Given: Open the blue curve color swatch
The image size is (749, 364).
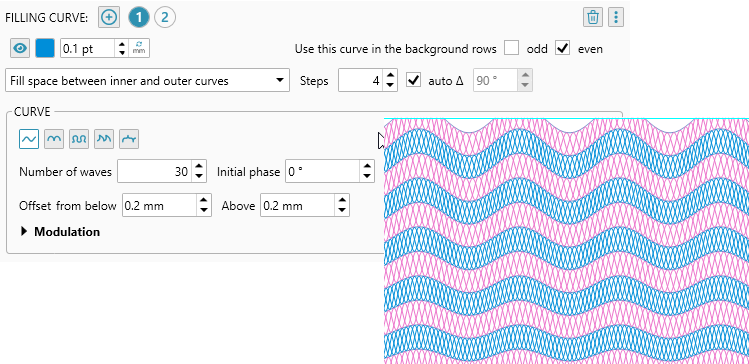Looking at the screenshot, I should (45, 48).
